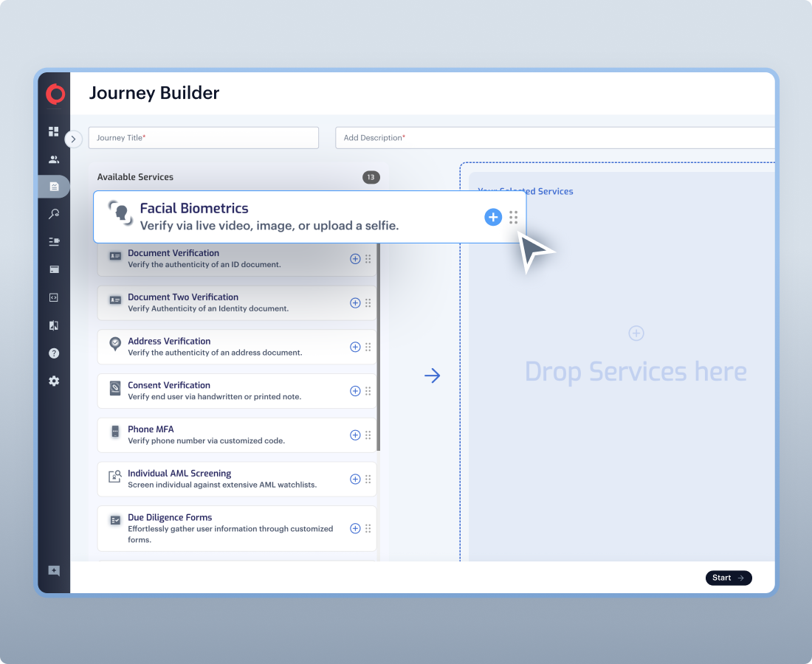
Task: Add Document Verification using its plus icon
Action: 355,259
